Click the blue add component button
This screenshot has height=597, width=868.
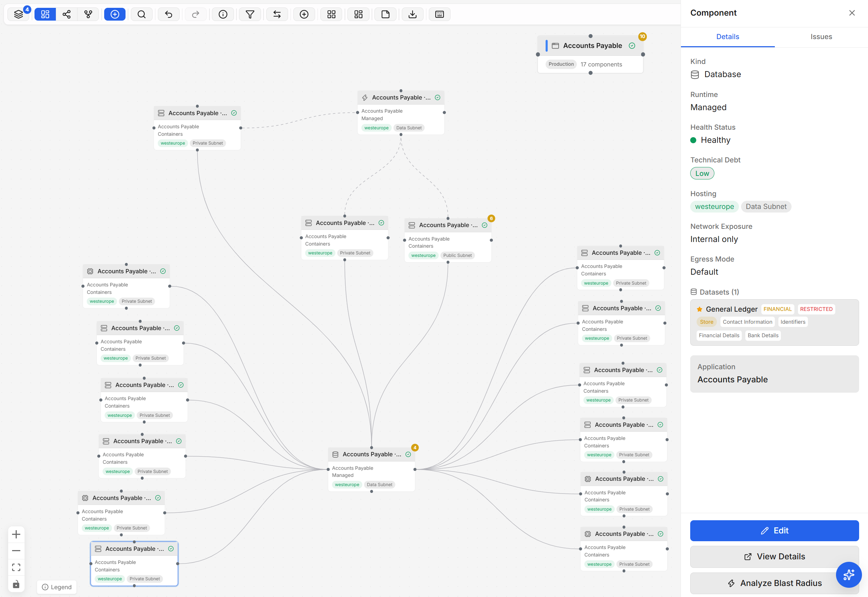click(115, 14)
